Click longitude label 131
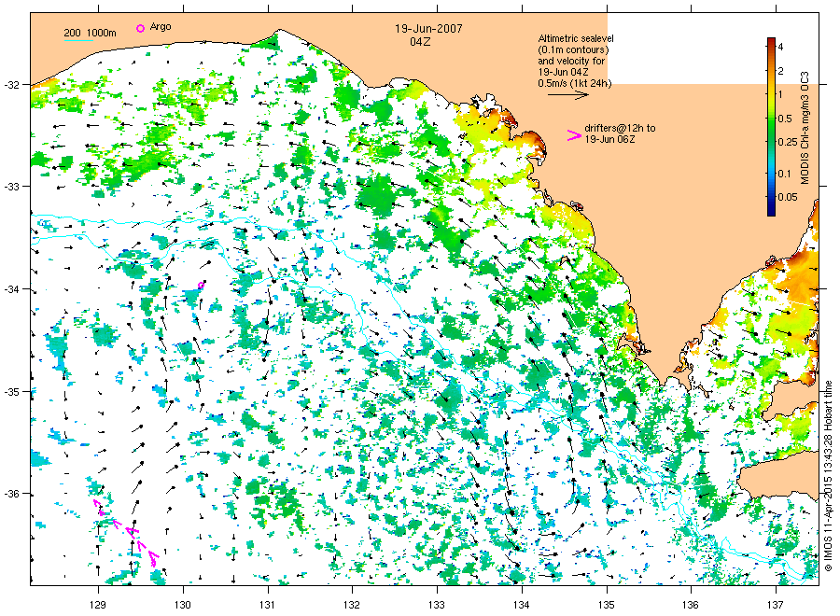Viewport: 840px width, 616px height. (x=267, y=606)
